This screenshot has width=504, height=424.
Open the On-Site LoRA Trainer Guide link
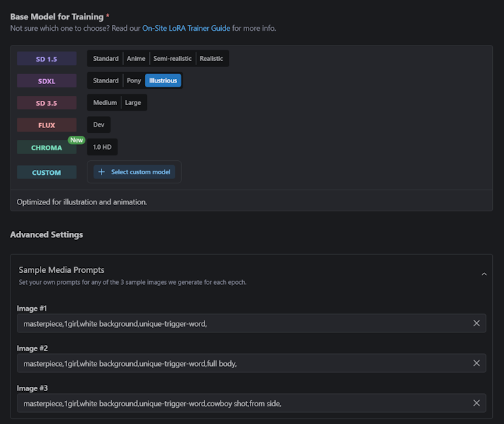click(x=186, y=29)
